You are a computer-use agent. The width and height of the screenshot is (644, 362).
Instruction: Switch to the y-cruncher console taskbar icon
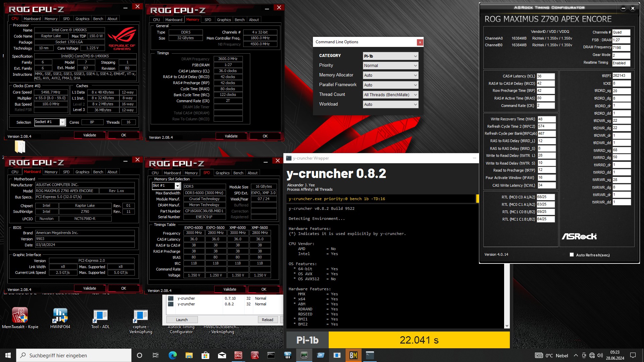click(x=370, y=355)
